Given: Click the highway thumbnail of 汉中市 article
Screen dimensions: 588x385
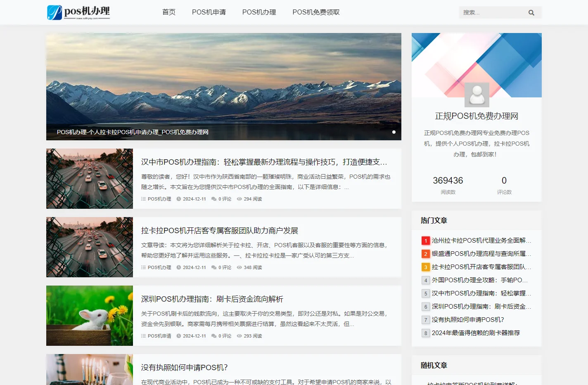Looking at the screenshot, I should (x=90, y=179).
